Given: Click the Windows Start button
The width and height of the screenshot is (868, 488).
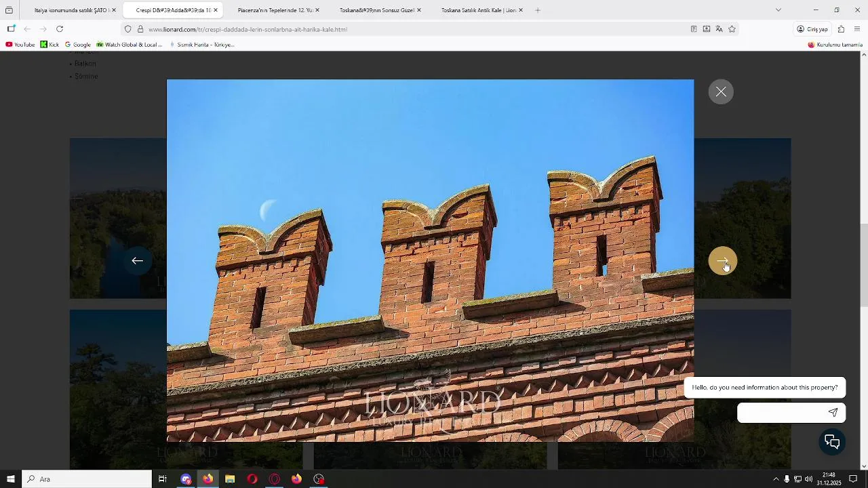Looking at the screenshot, I should coord(11,479).
